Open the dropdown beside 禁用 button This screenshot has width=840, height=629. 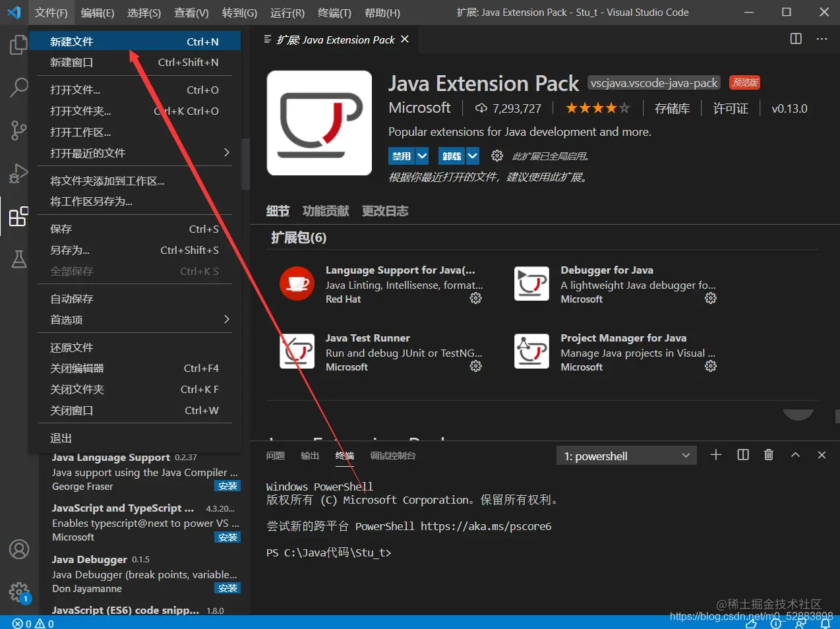[422, 156]
